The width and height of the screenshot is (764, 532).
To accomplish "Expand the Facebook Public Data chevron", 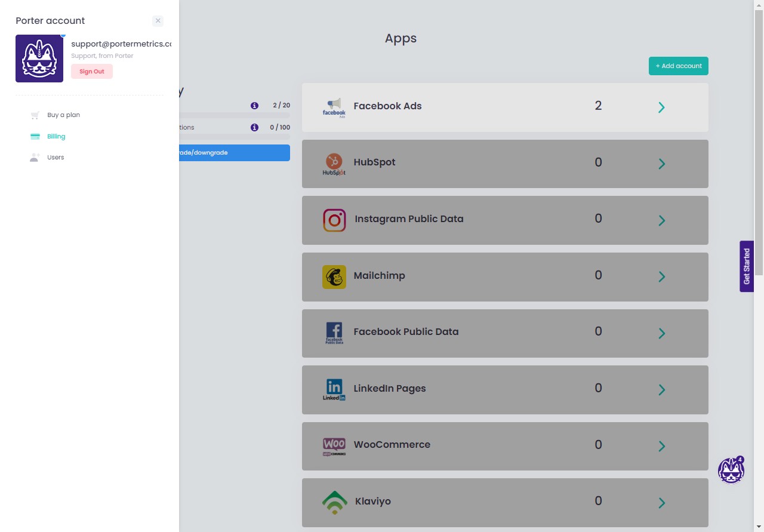I will pos(661,334).
